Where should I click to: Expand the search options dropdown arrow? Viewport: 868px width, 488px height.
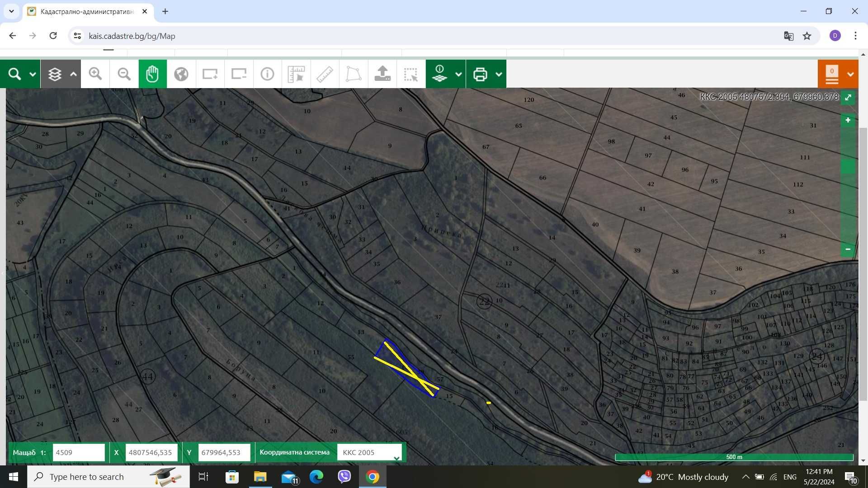(33, 74)
